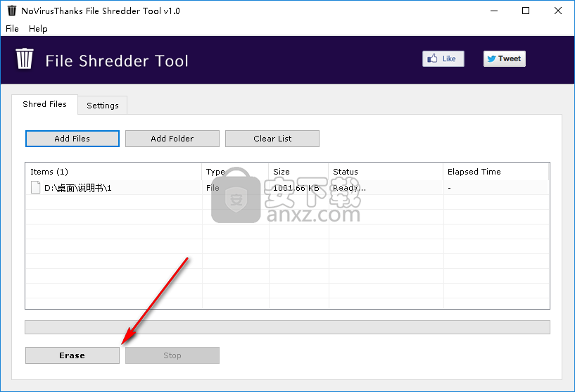Click the erase progress bar
575x392 pixels.
tap(287, 327)
